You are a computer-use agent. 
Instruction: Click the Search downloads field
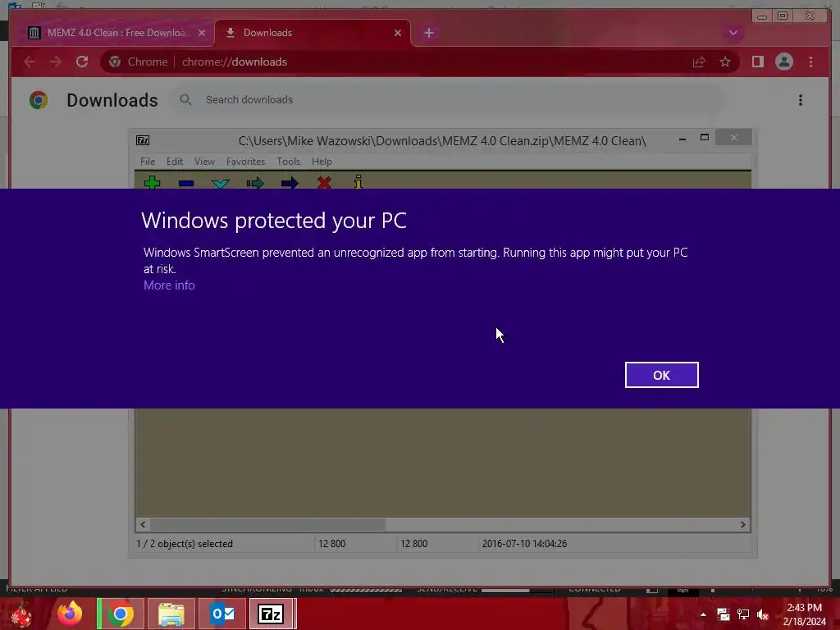click(x=447, y=99)
